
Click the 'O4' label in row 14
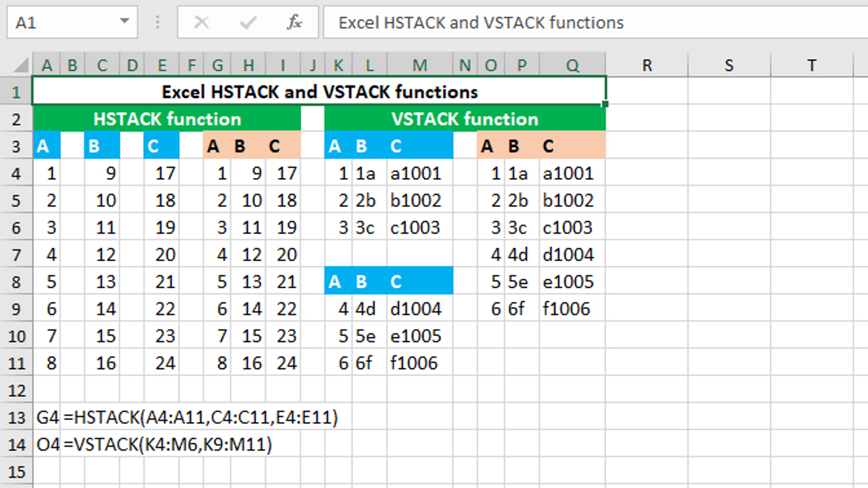tap(47, 444)
